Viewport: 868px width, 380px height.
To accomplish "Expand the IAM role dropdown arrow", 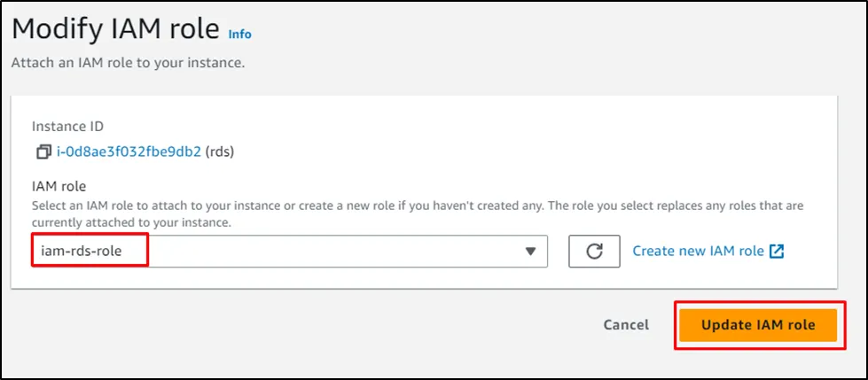I will pyautogui.click(x=530, y=252).
